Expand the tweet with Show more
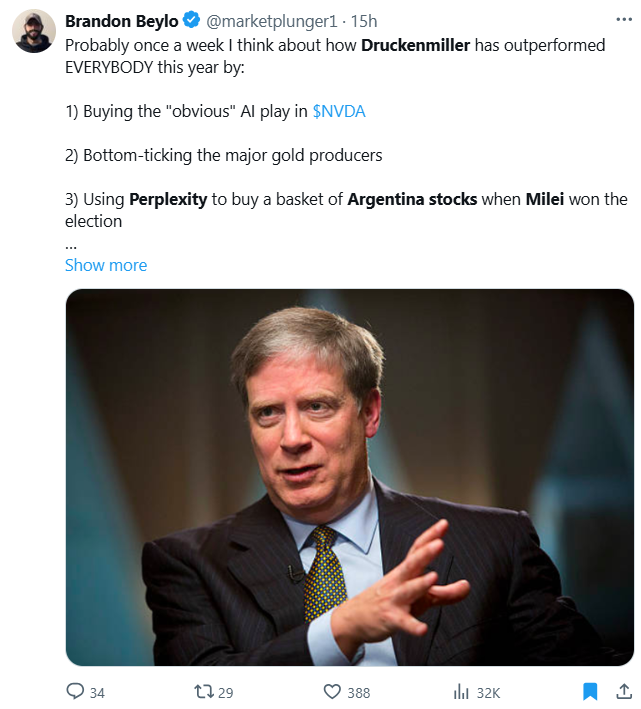 (x=106, y=265)
